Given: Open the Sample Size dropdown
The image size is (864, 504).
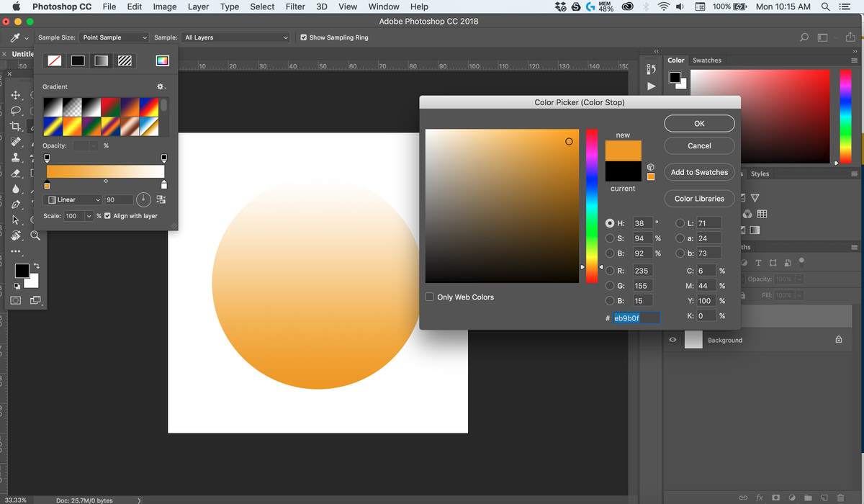Looking at the screenshot, I should [x=114, y=37].
